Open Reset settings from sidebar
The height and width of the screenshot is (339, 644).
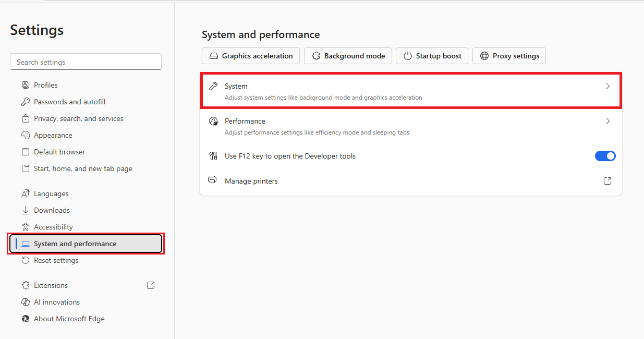click(56, 260)
